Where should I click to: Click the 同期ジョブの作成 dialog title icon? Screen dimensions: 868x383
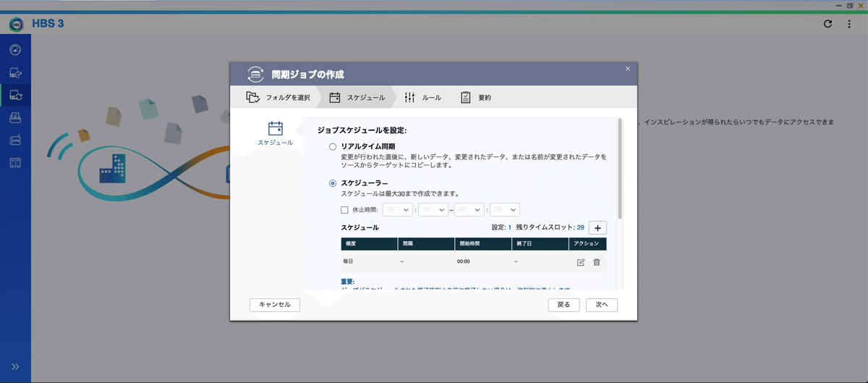pyautogui.click(x=255, y=74)
